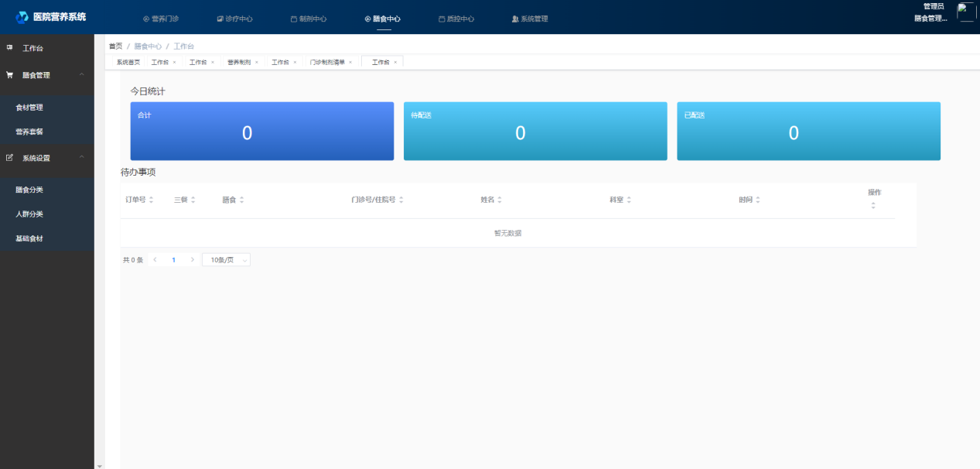The width and height of the screenshot is (980, 469).
Task: Click the next page arrow in pagination
Action: tap(192, 260)
